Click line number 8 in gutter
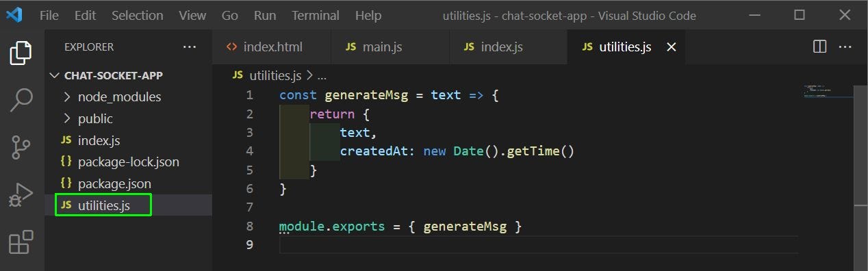This screenshot has height=271, width=868. tap(249, 226)
